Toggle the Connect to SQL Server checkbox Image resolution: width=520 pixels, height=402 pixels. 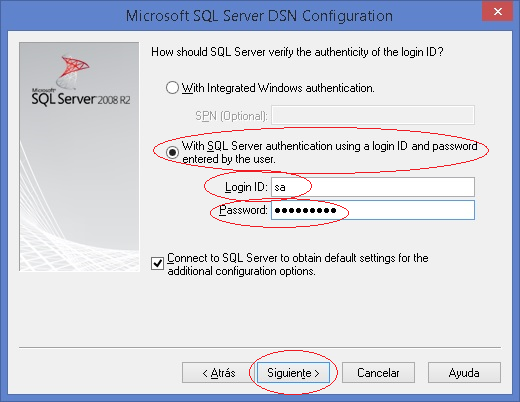click(x=157, y=263)
